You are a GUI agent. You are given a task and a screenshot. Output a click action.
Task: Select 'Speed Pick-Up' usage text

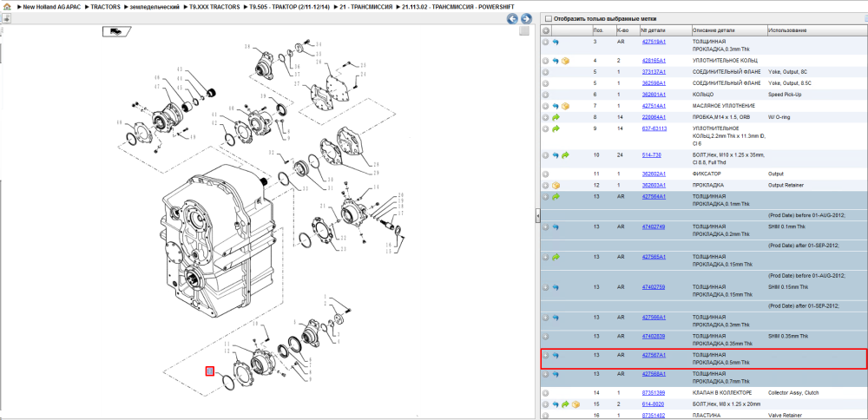(x=783, y=95)
